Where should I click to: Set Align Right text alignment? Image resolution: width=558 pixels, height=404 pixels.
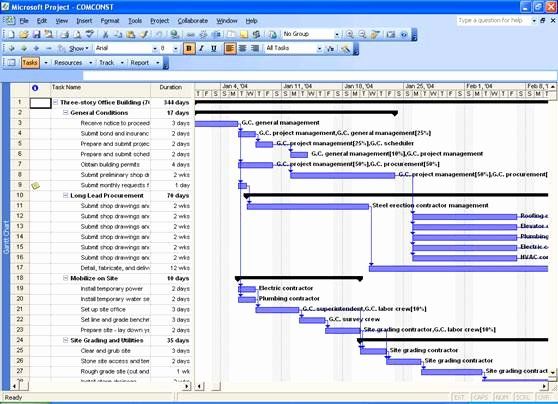255,48
